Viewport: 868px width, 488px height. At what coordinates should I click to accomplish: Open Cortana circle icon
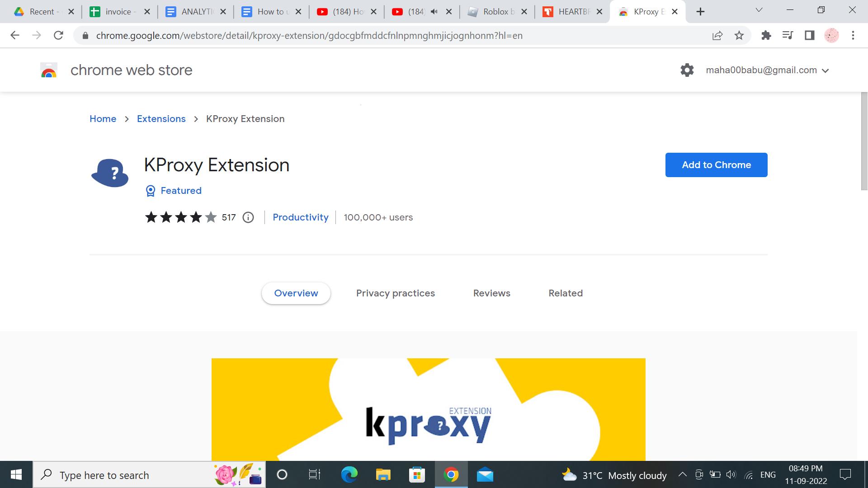click(282, 475)
